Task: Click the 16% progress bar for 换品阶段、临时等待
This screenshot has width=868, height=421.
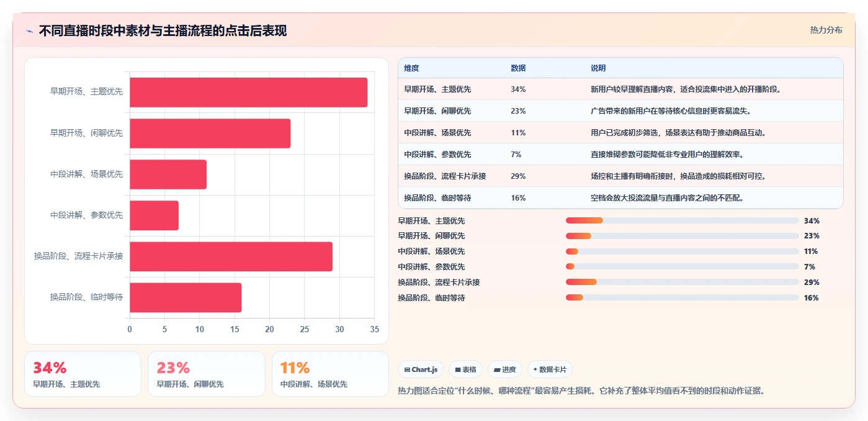Action: (x=682, y=298)
